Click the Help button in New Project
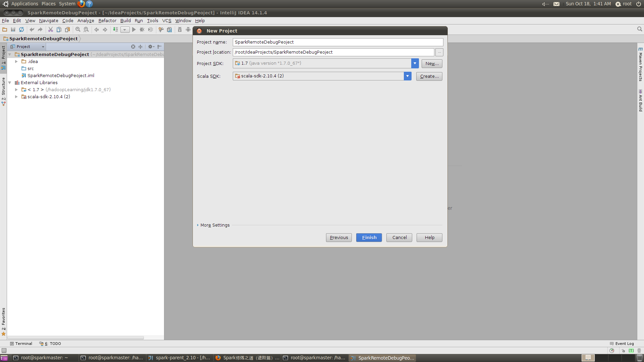Viewport: 644px width, 362px height. pos(429,237)
